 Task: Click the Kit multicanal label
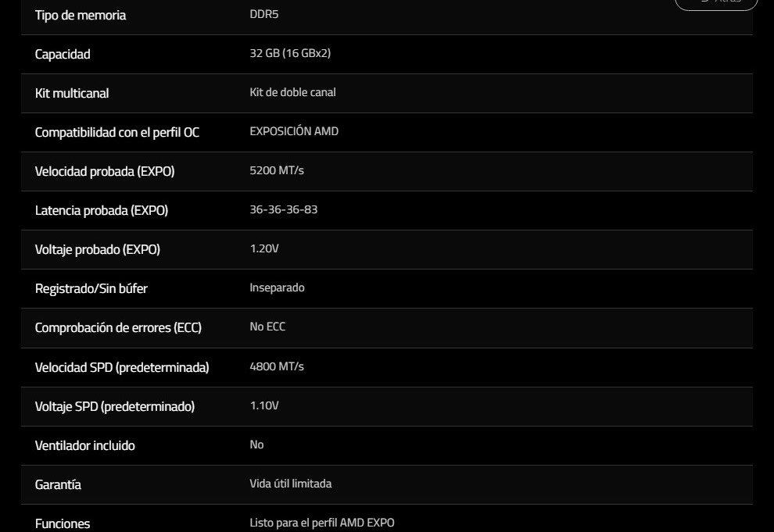(72, 93)
